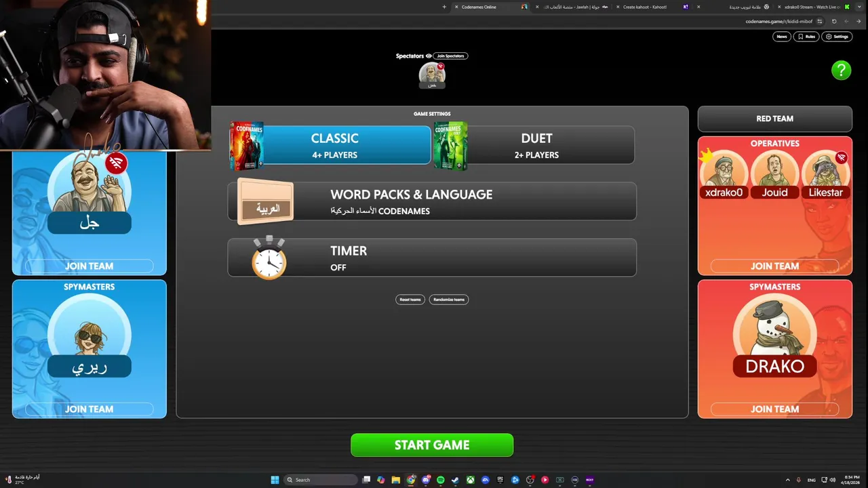Open a new browser tab with plus
The image size is (868, 488).
click(x=444, y=7)
